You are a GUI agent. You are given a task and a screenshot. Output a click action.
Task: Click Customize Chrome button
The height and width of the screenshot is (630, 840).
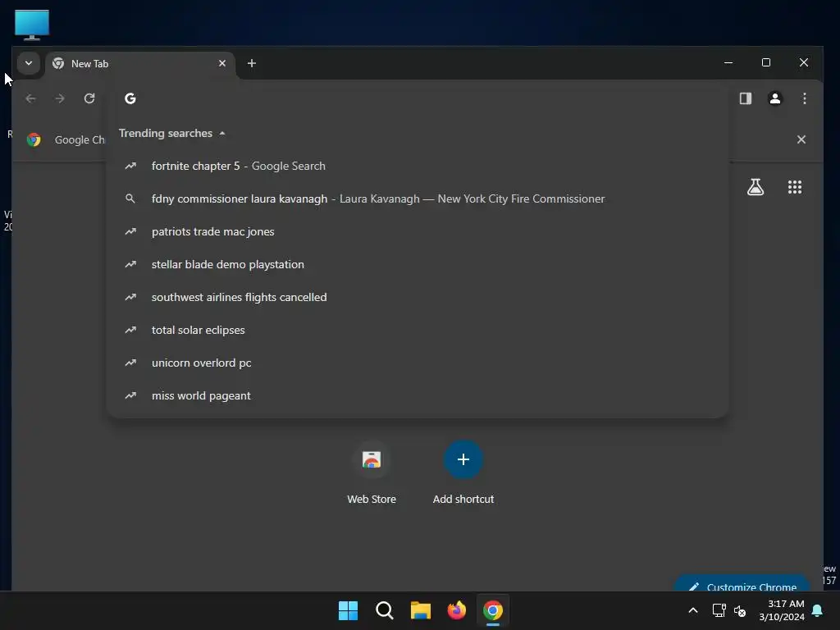(x=742, y=584)
